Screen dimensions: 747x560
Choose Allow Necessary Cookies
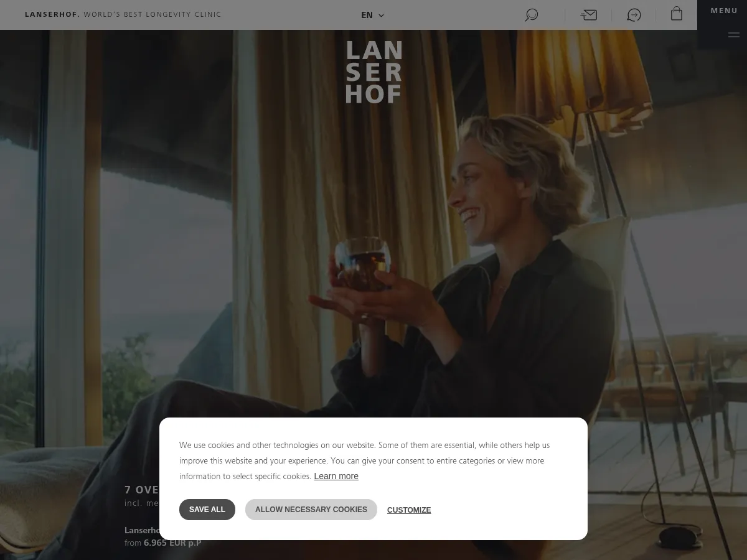click(x=311, y=510)
